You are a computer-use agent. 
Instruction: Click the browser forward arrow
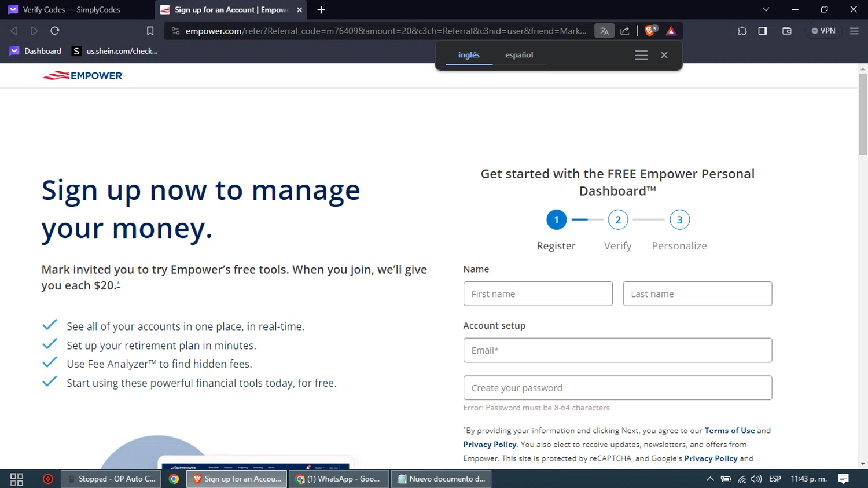34,31
